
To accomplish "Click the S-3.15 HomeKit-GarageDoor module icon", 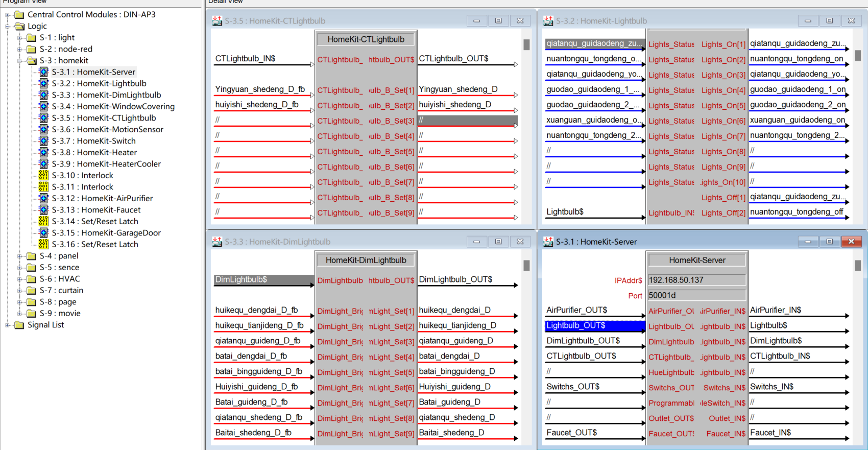I will pos(44,233).
